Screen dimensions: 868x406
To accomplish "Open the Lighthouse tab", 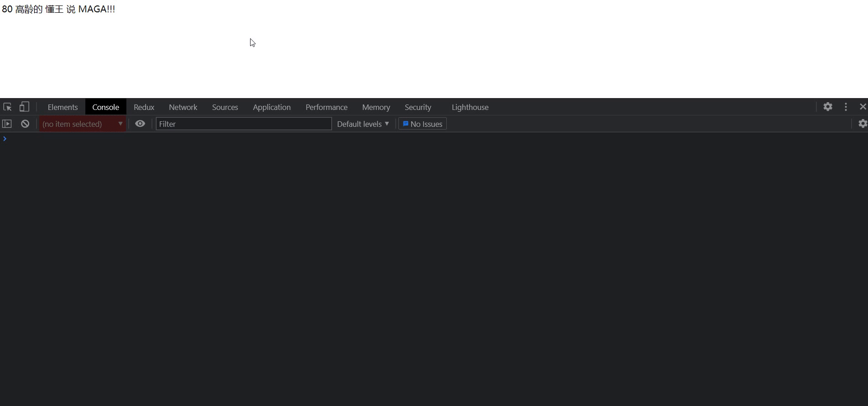I will point(470,107).
